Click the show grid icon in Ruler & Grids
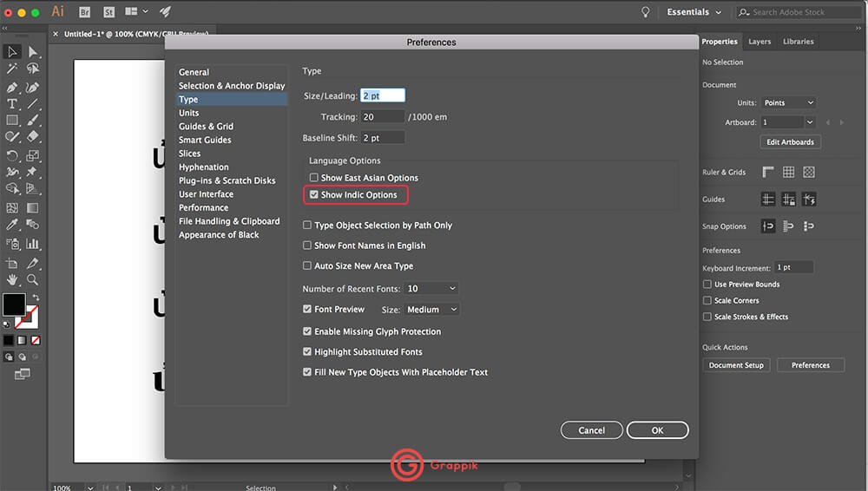 788,173
